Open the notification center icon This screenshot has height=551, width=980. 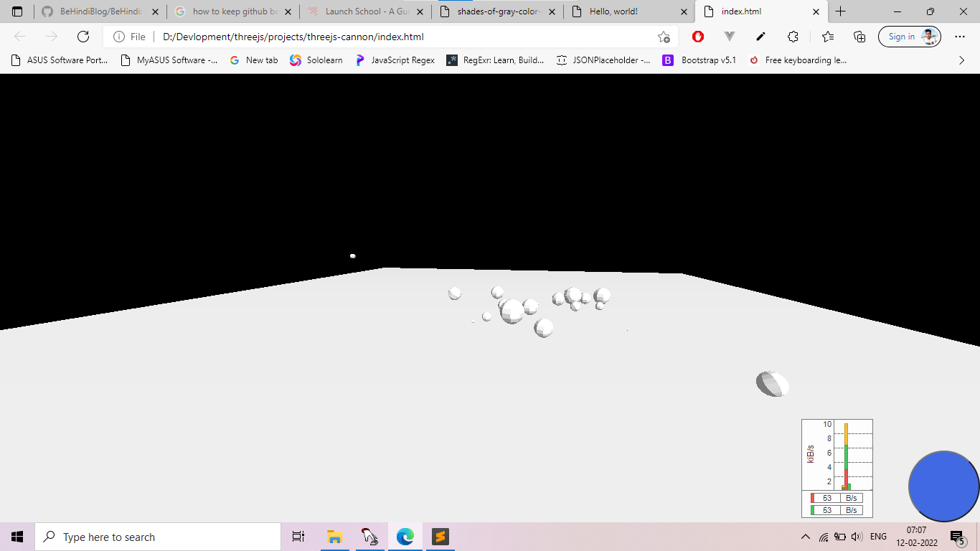pos(958,537)
